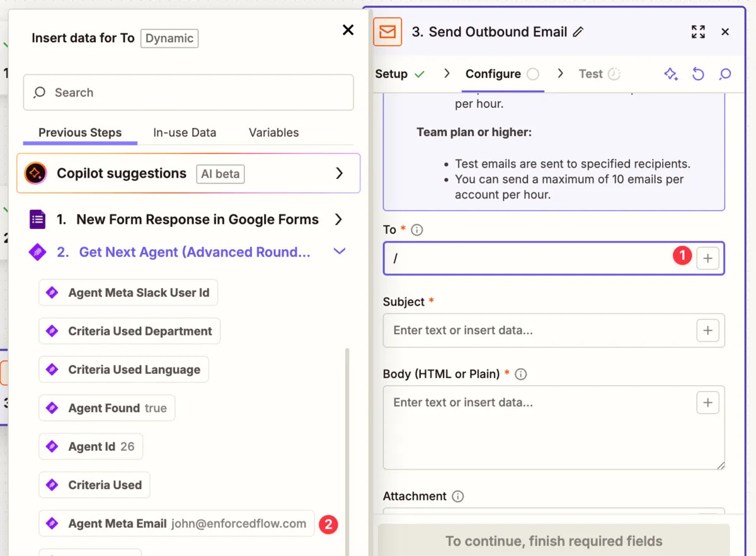Switch to the In-use Data tab
The image size is (756, 556).
click(185, 132)
